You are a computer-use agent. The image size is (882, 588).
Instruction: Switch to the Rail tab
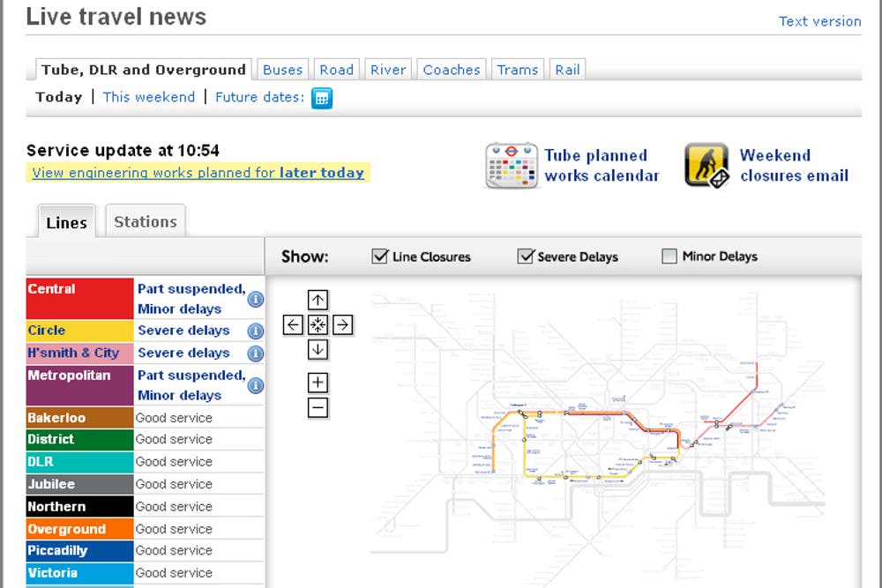click(567, 70)
